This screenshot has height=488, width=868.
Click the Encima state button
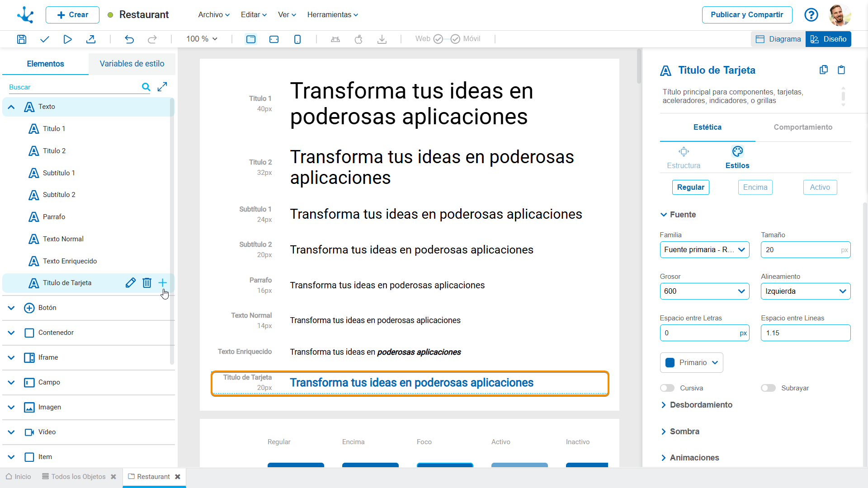755,188
